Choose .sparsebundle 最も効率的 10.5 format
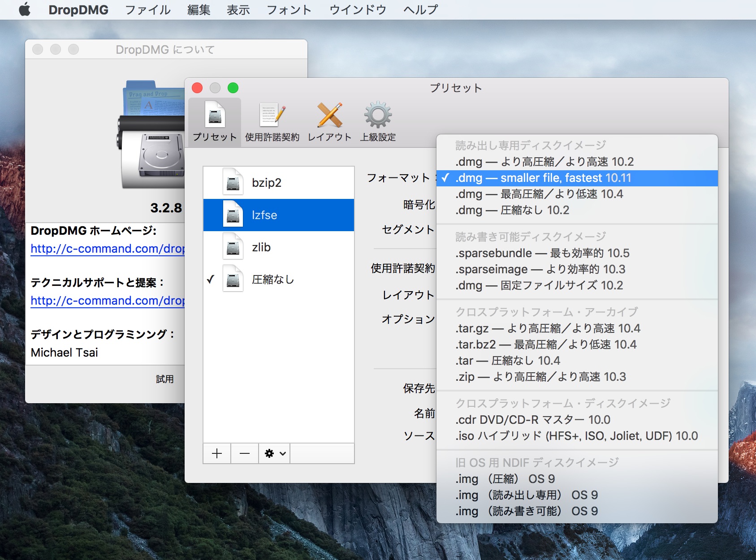The image size is (756, 560). click(577, 253)
